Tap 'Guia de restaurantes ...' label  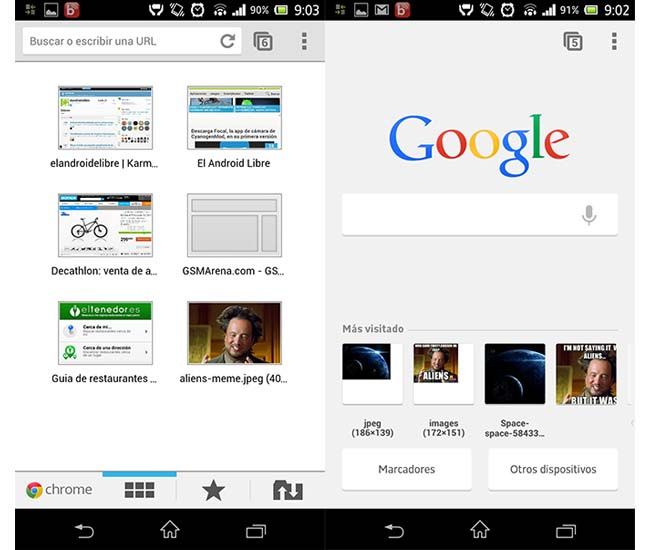pos(104,378)
